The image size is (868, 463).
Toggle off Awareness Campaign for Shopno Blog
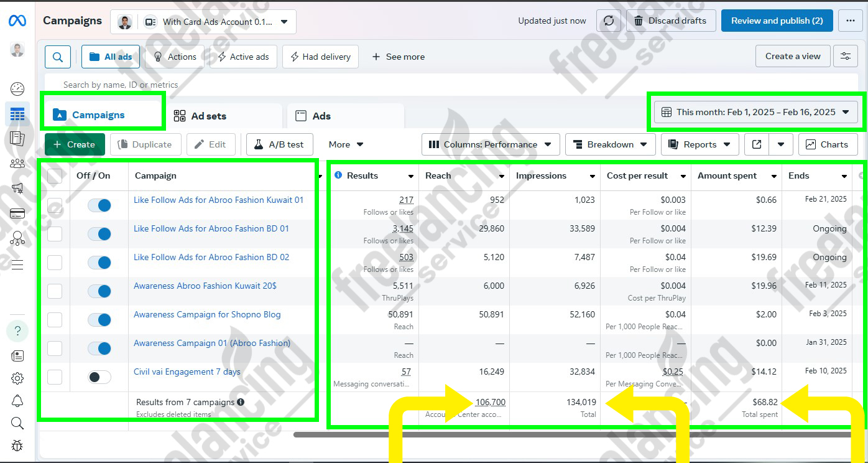coord(99,320)
